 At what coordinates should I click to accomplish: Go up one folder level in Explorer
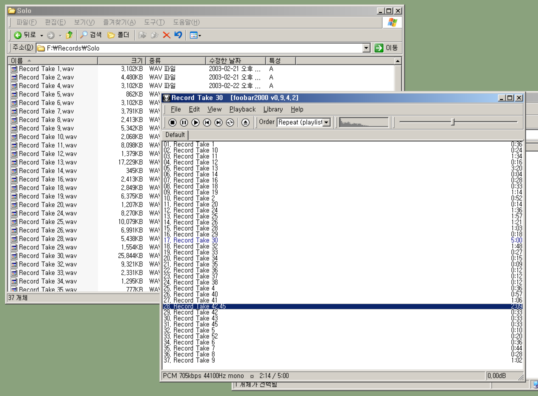click(x=69, y=35)
